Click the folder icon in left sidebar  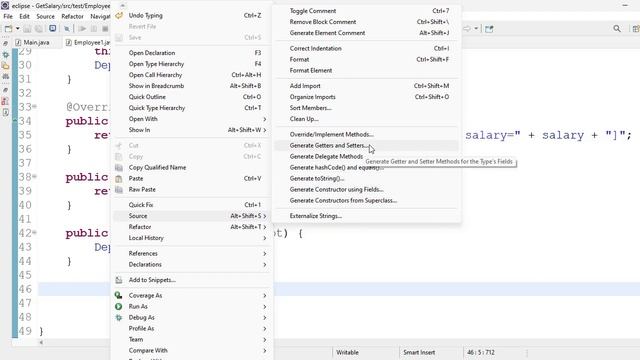[x=5, y=66]
